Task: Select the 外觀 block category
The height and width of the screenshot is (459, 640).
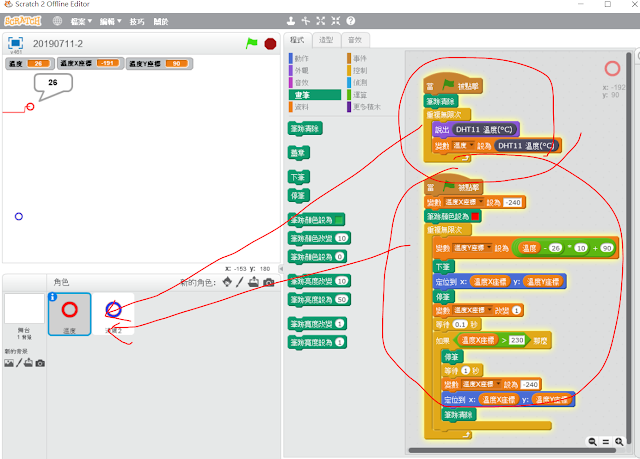Action: [x=302, y=70]
